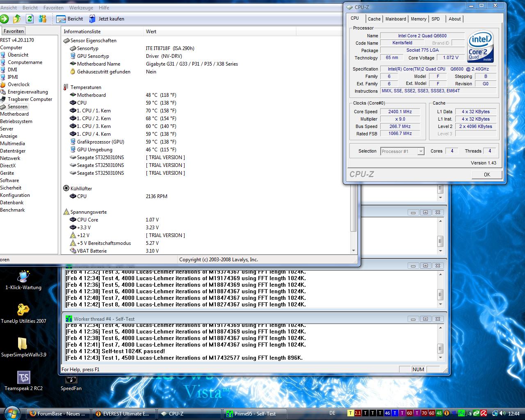
Task: Switch to the SPD tab in CPU-Z
Action: (436, 19)
